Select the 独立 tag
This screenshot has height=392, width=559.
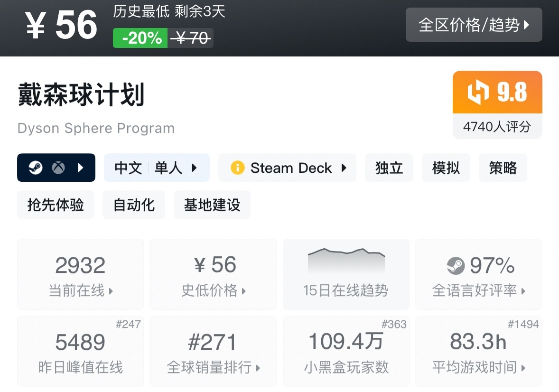click(x=389, y=168)
